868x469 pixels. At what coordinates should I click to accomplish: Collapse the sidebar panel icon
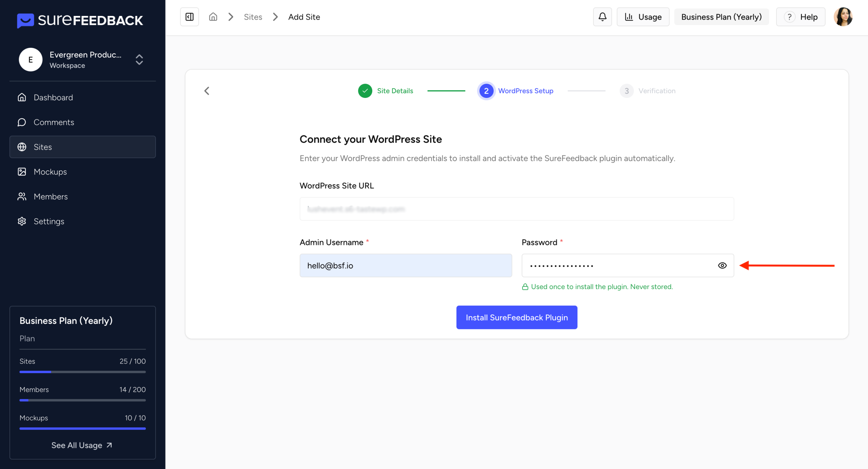coord(190,17)
